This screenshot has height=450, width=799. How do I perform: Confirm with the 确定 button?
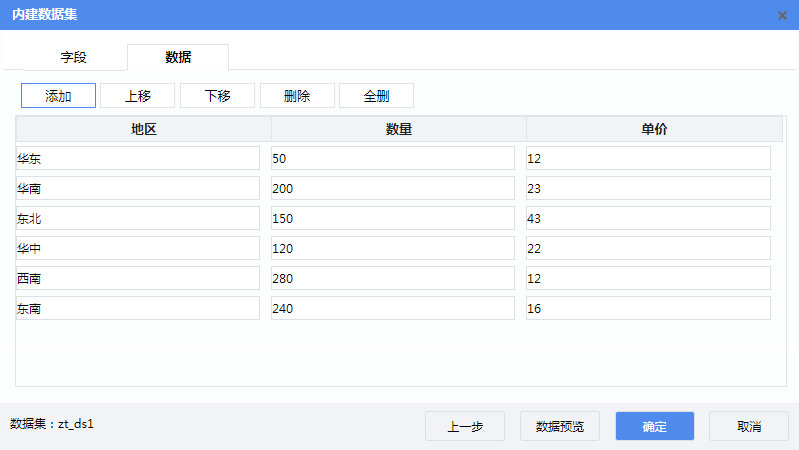point(655,426)
